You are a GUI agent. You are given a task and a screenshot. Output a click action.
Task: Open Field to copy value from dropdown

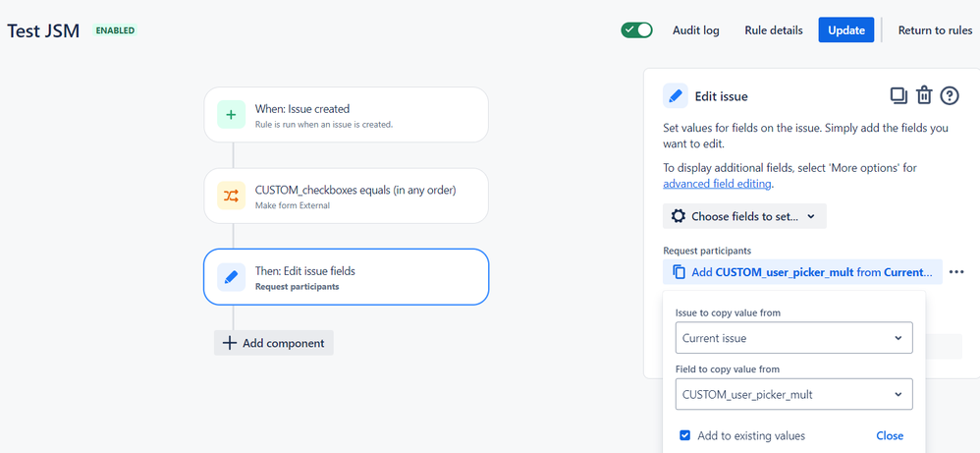793,395
